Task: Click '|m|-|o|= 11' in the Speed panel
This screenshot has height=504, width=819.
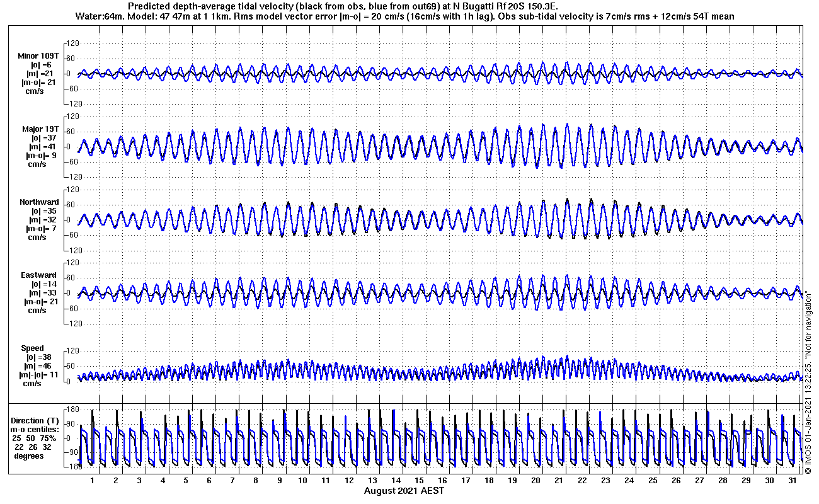Action: [x=38, y=375]
